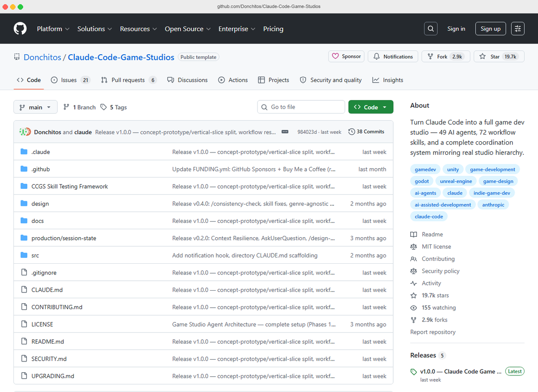Expand the Enterprise menu
The height and width of the screenshot is (392, 538).
point(237,29)
